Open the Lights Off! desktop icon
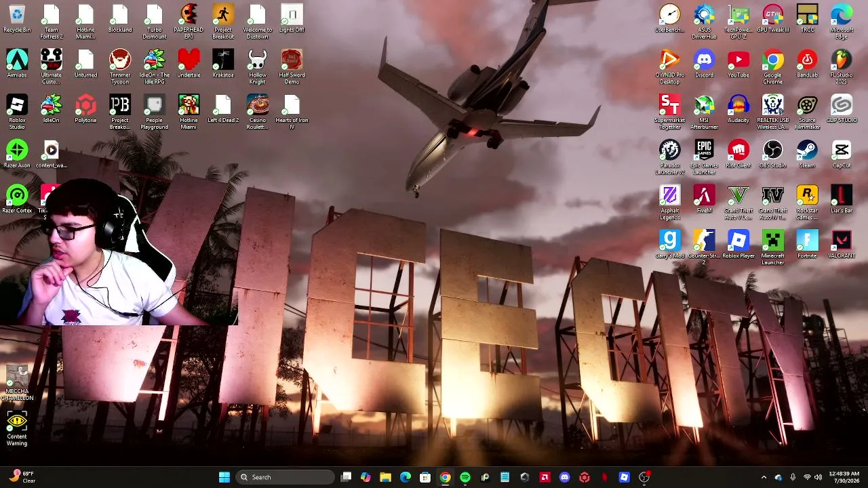 pyautogui.click(x=292, y=19)
